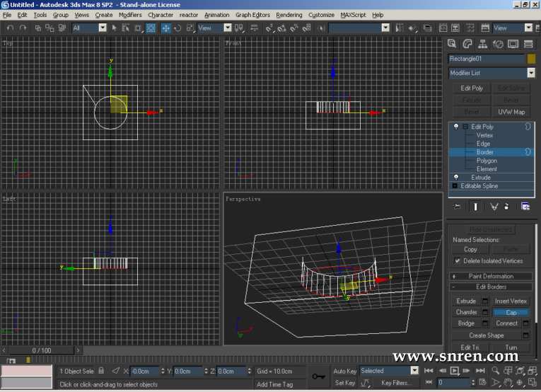Click the Edit Poly modifier button
The height and width of the screenshot is (392, 541).
coord(472,88)
